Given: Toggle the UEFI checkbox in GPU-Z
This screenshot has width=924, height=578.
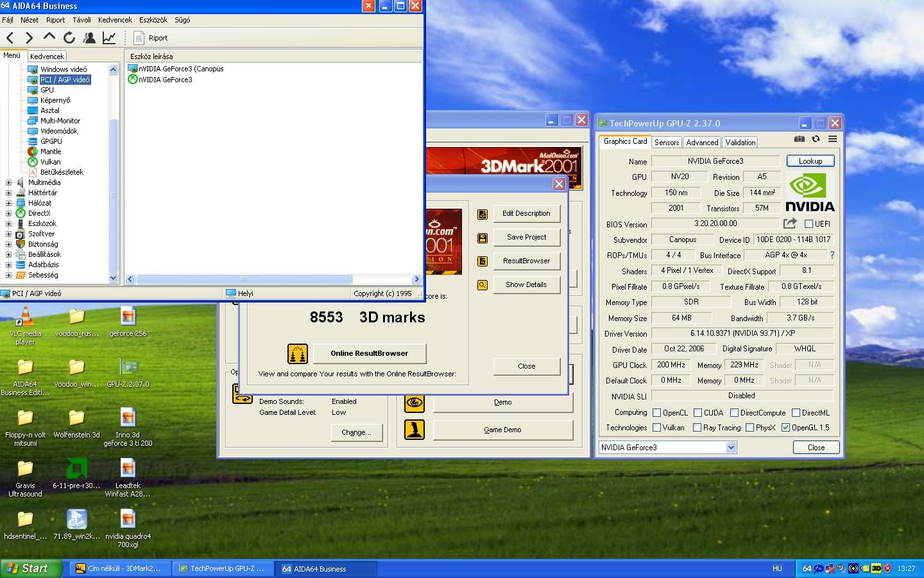Looking at the screenshot, I should coord(809,224).
